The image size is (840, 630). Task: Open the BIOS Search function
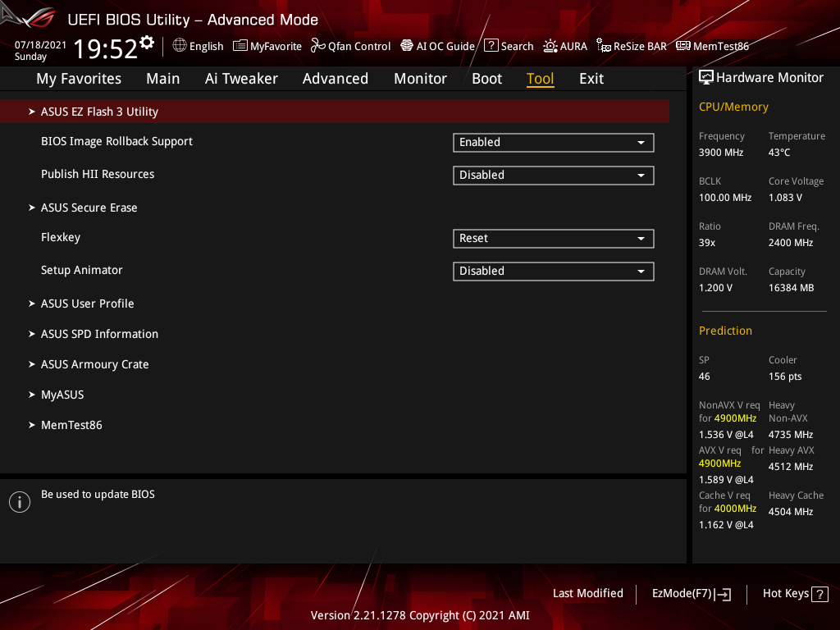click(x=509, y=46)
